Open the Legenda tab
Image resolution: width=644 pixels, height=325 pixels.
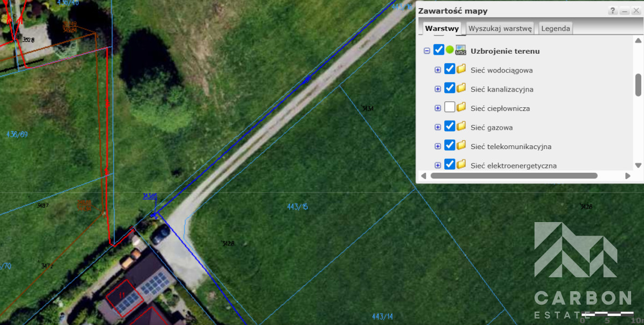point(555,28)
